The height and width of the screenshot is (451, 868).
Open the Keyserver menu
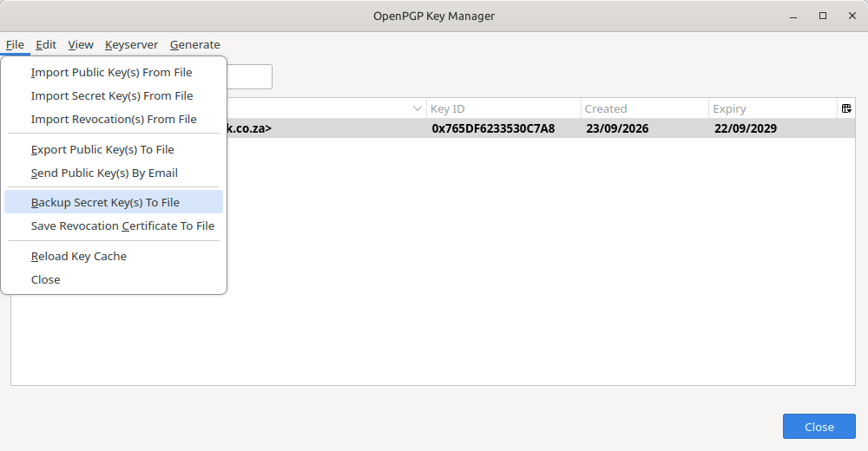point(131,45)
